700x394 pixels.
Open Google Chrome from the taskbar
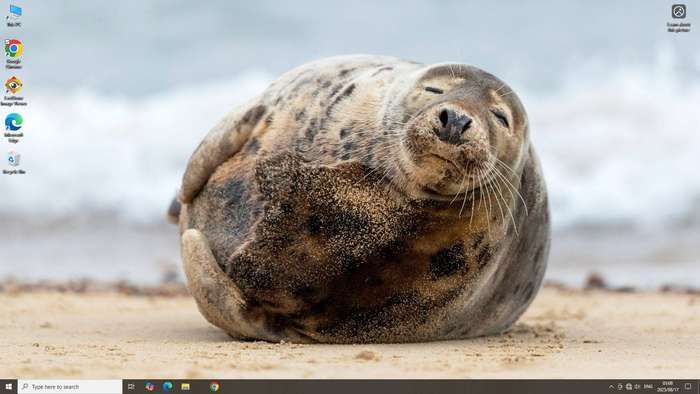pyautogui.click(x=214, y=386)
